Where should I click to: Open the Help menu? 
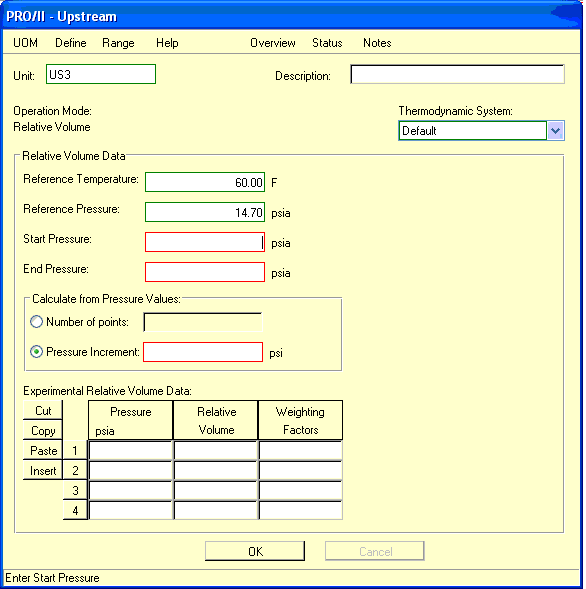coord(167,43)
